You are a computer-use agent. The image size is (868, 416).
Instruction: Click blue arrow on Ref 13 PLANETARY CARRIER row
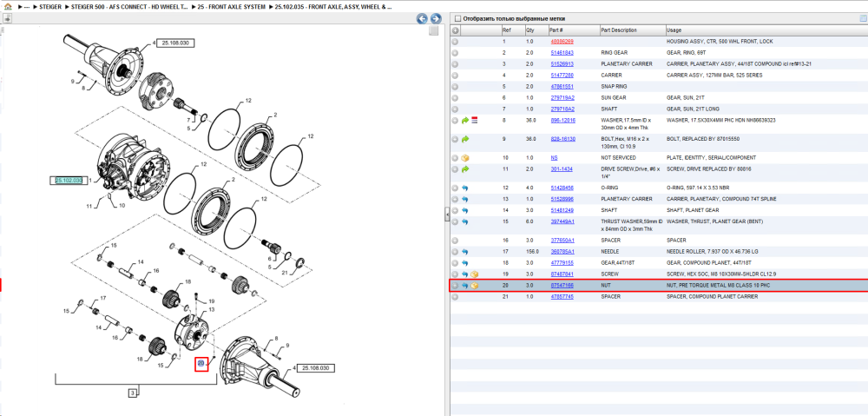[x=465, y=200]
